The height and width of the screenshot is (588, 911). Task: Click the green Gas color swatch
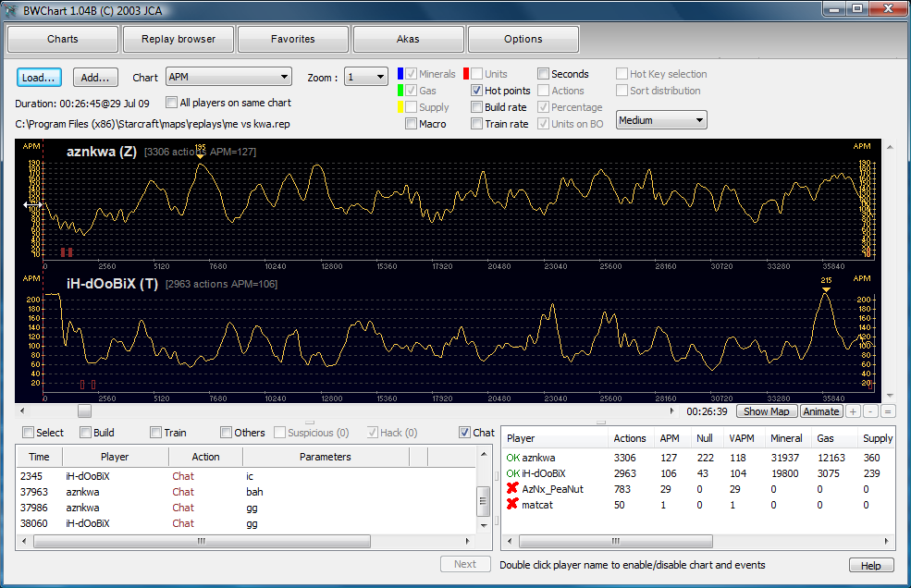(x=400, y=91)
